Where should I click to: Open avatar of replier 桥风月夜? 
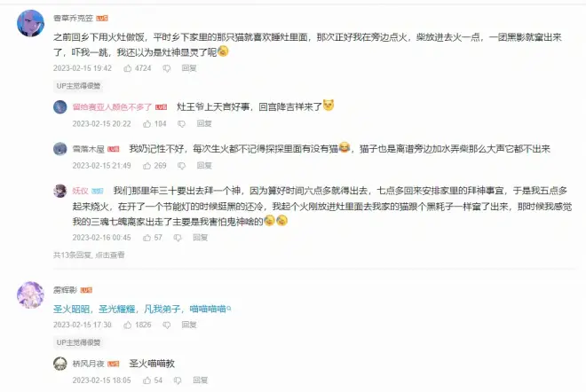coord(60,364)
